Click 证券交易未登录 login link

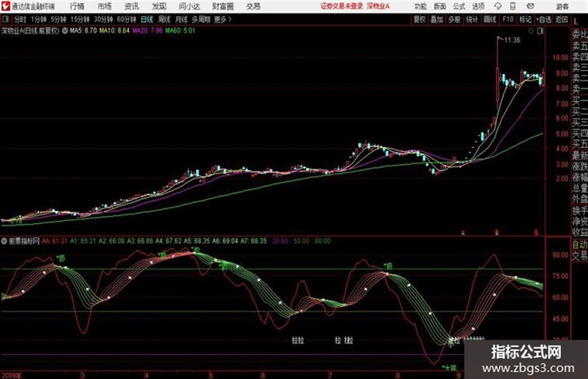pyautogui.click(x=342, y=6)
